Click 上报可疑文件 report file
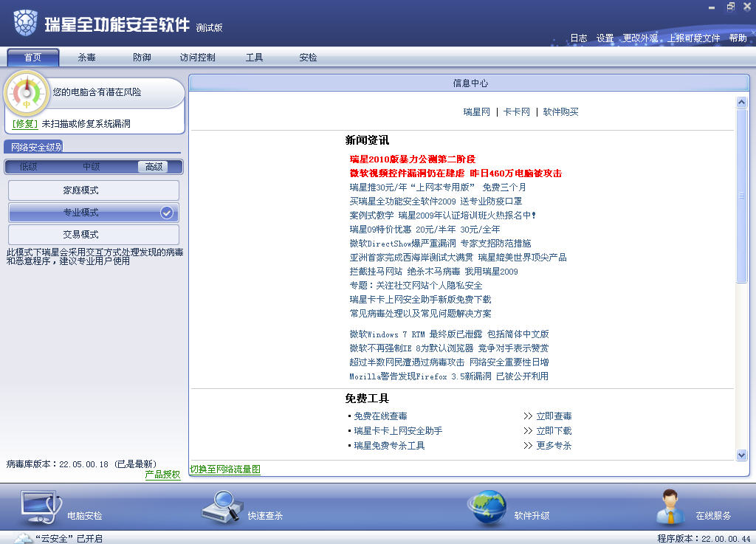 694,38
